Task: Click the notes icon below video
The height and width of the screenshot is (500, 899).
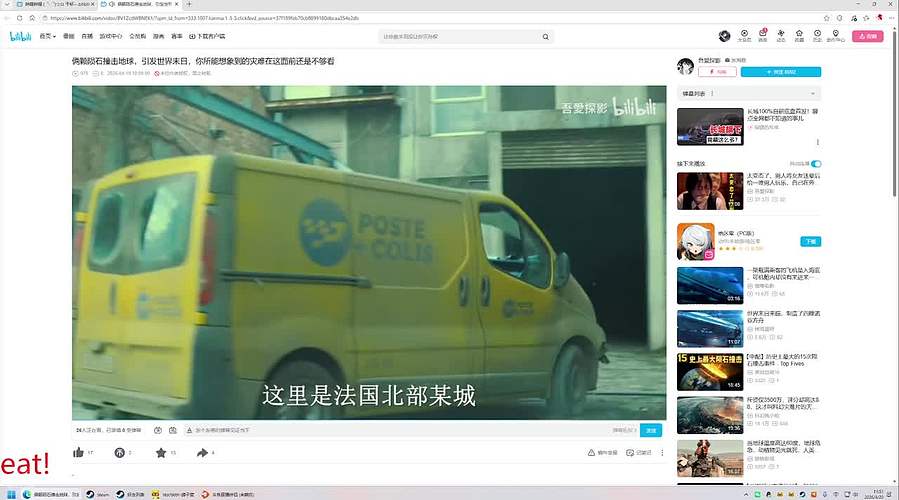Action: point(630,452)
